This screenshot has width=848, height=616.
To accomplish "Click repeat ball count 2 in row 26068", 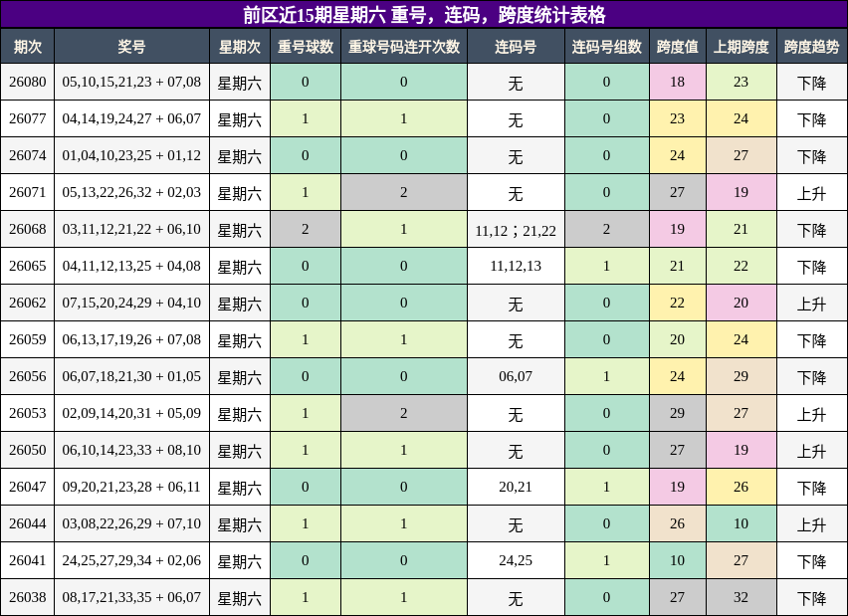I will (x=305, y=229).
